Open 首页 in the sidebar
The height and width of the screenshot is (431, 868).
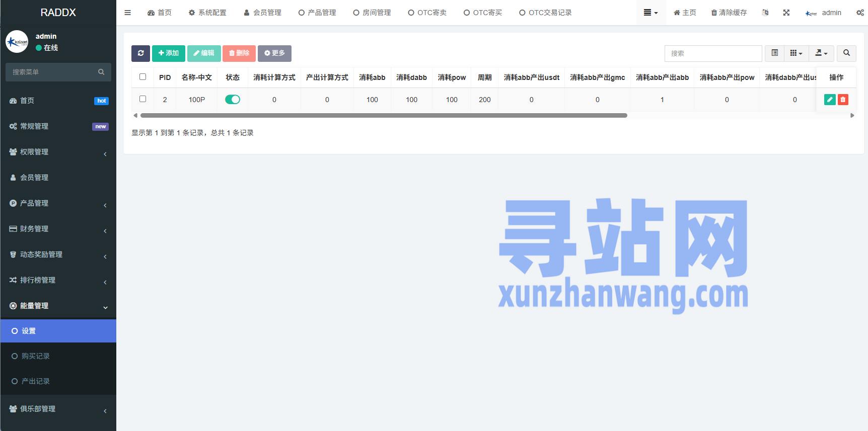click(58, 101)
